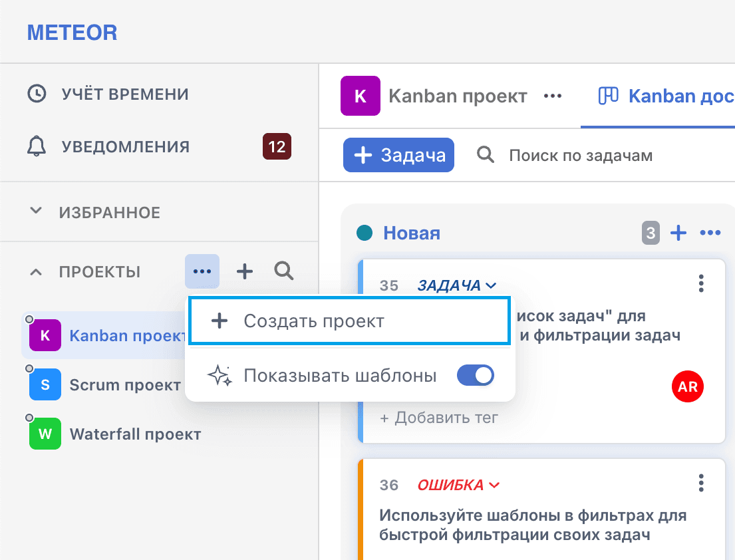This screenshot has width=735, height=560.
Task: Open time tracking clock icon
Action: pyautogui.click(x=37, y=94)
